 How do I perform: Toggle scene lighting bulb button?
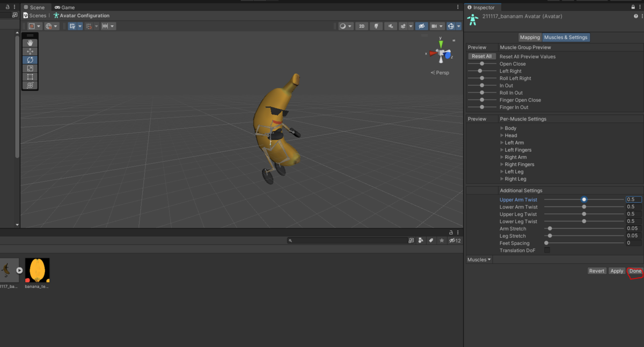tap(377, 26)
